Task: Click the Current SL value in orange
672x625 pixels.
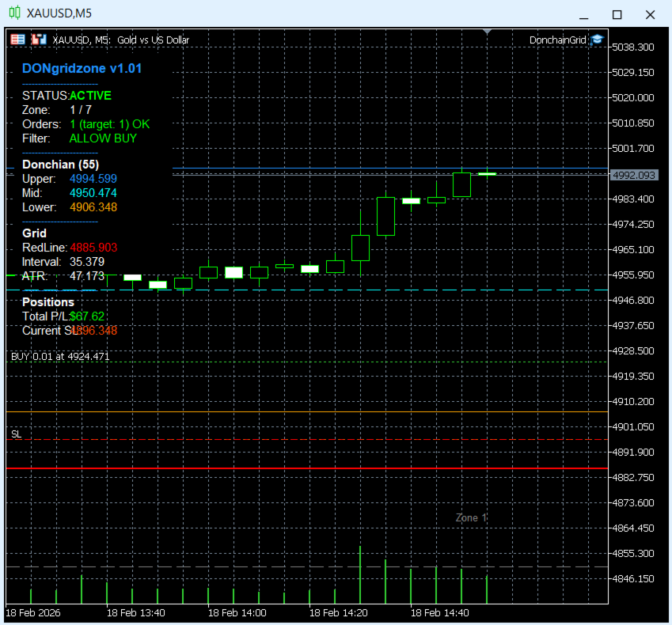Action: 94,331
